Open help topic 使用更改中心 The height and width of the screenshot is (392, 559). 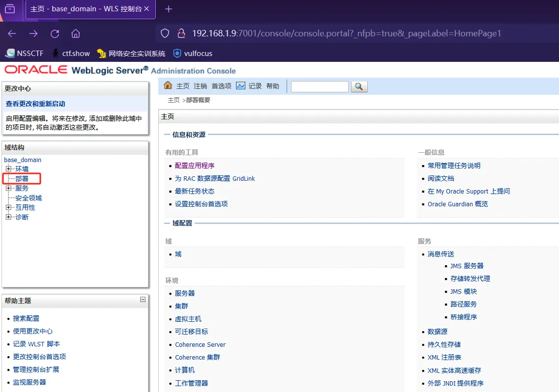click(33, 331)
